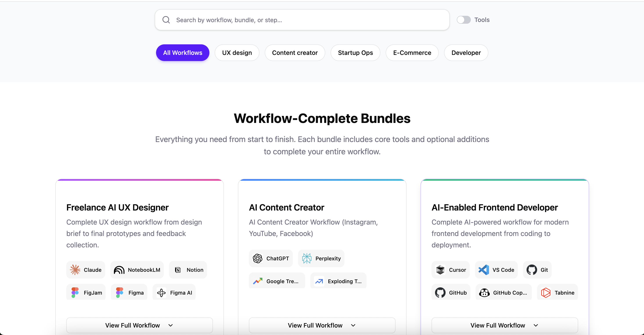Click the Figma AI icon
This screenshot has height=335, width=644.
pos(161,292)
